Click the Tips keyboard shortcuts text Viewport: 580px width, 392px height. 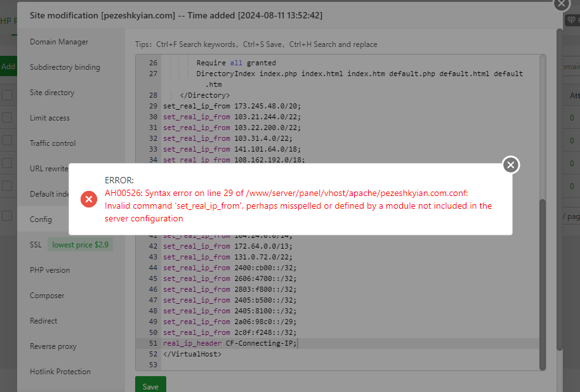[256, 44]
